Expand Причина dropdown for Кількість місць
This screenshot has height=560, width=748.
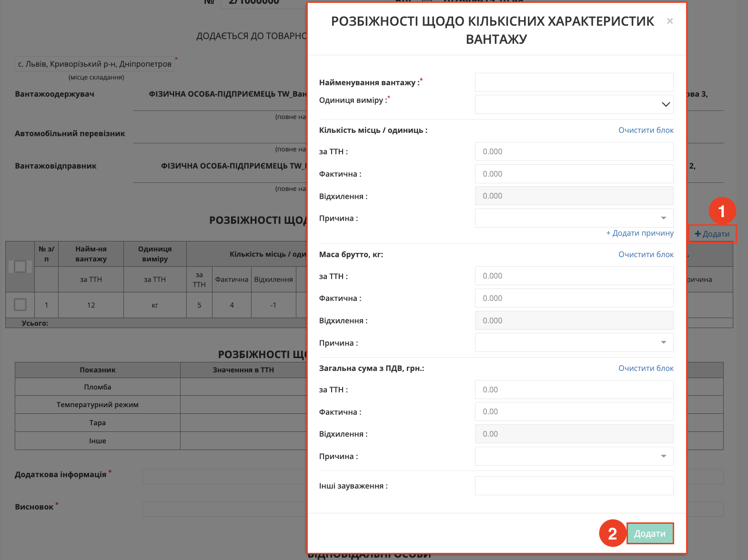574,218
